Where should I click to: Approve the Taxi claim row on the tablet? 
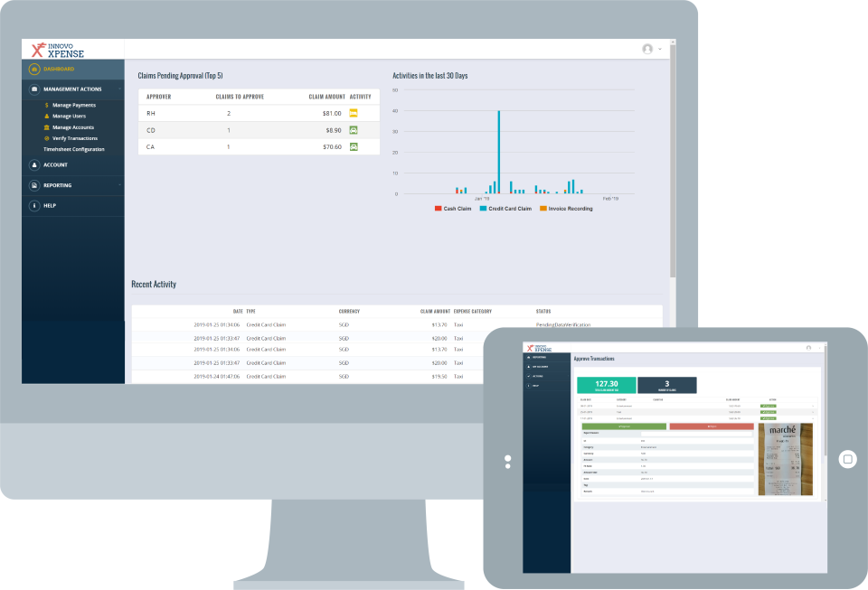[769, 412]
